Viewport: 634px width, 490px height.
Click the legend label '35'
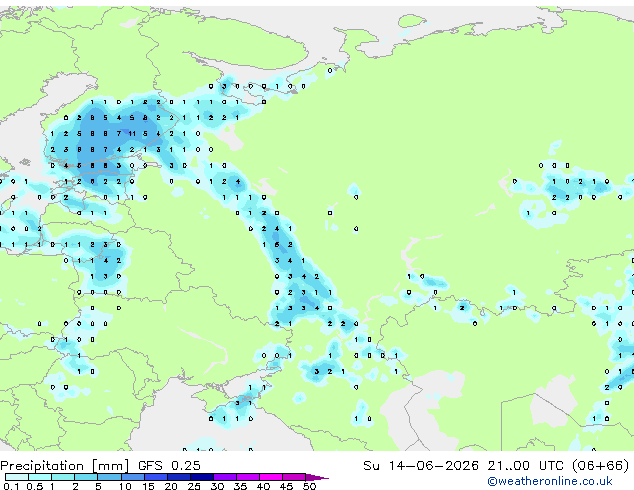[240, 486]
